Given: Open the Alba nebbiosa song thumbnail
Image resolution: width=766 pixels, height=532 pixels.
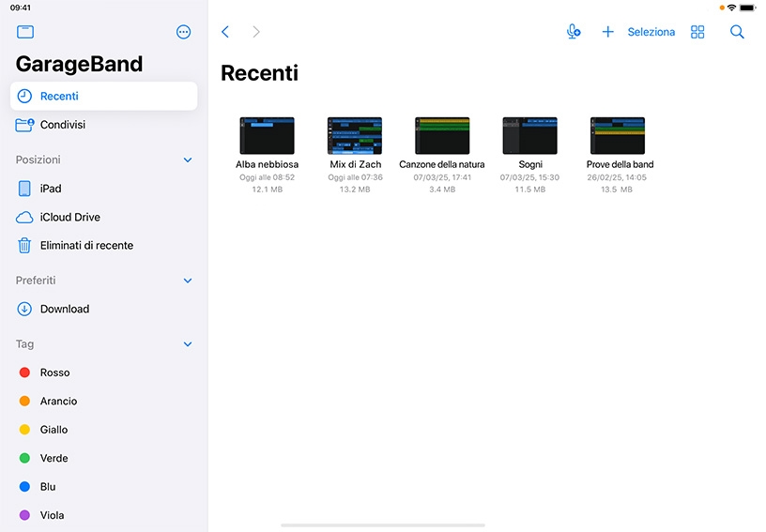Looking at the screenshot, I should point(267,136).
